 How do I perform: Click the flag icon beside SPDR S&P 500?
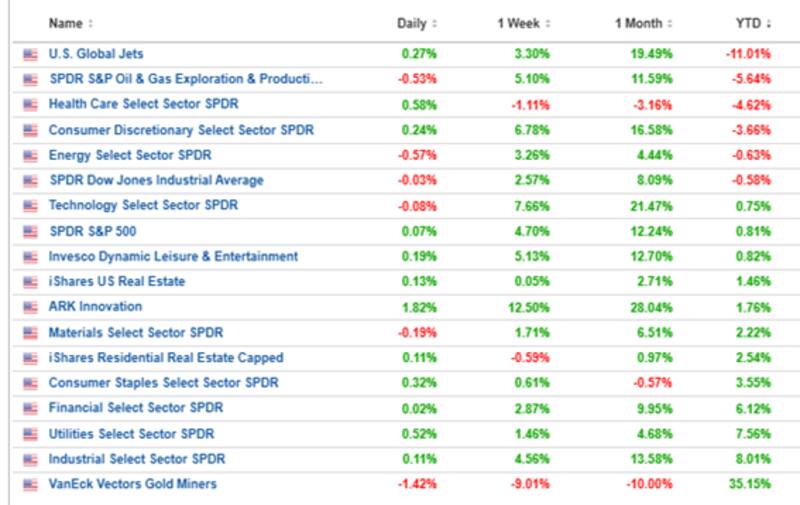click(30, 231)
